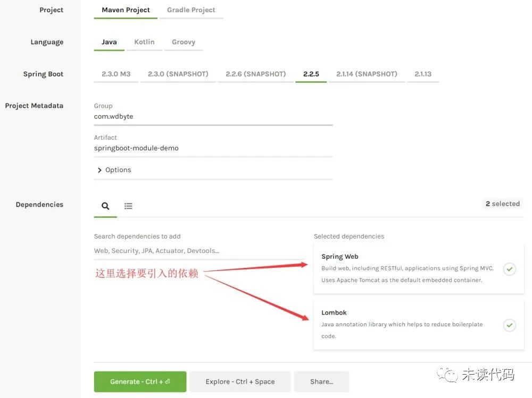This screenshot has height=398, width=532.
Task: Select Spring Boot version 2.1.13
Action: pos(423,74)
